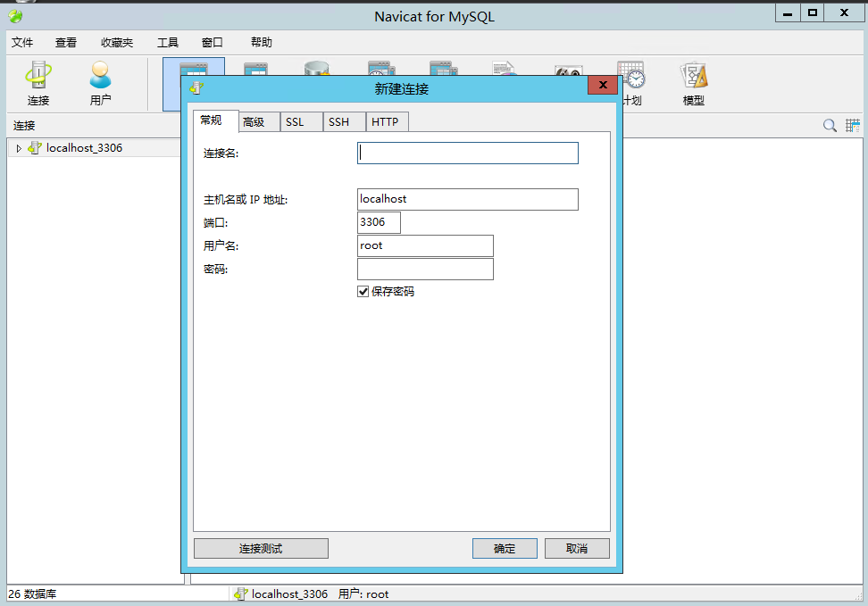Click the port field showing 3306
The height and width of the screenshot is (606, 868).
pos(379,222)
